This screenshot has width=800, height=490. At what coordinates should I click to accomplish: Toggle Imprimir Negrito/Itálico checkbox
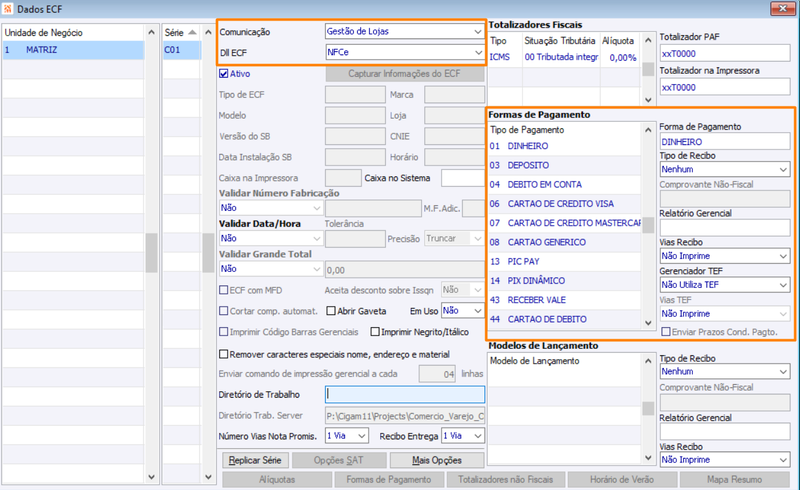(375, 332)
